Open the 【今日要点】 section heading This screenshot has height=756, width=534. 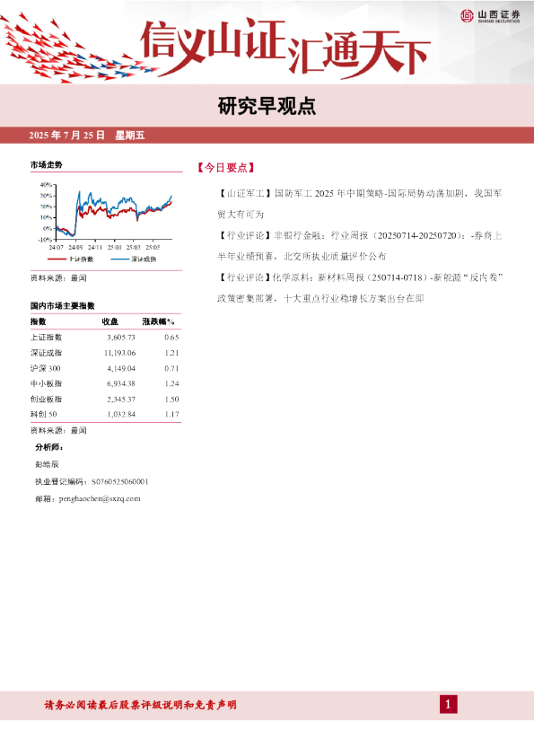(x=225, y=168)
